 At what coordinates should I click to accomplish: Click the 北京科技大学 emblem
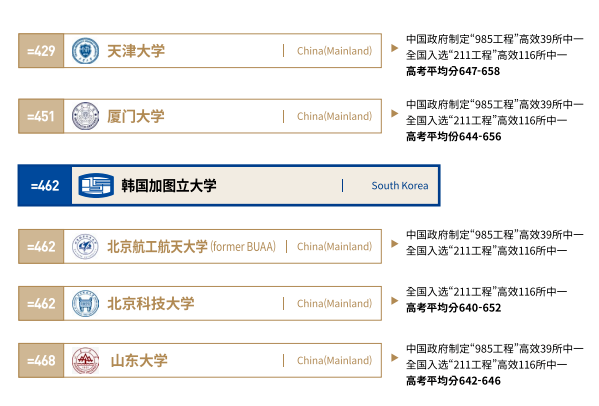coord(85,304)
